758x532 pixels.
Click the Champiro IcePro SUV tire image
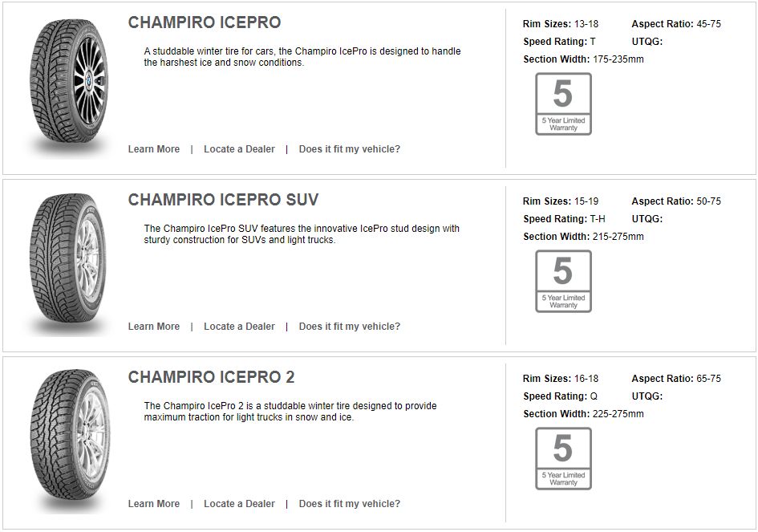point(67,261)
